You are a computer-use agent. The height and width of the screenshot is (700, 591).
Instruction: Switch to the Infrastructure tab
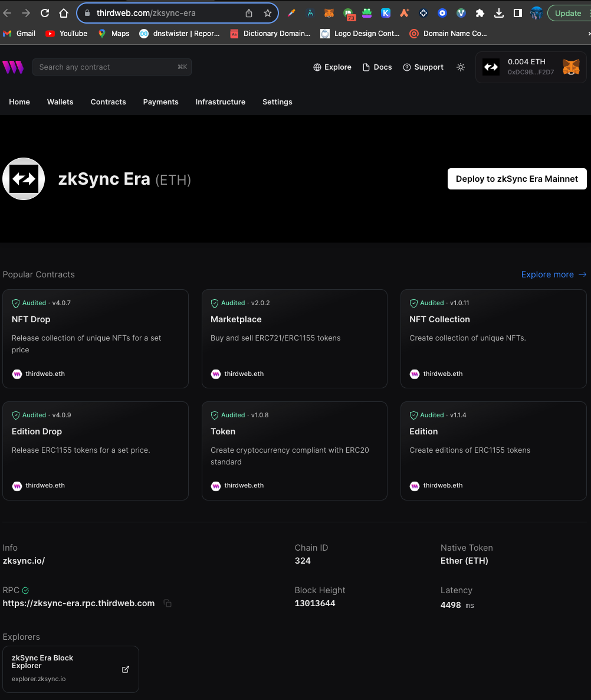pyautogui.click(x=221, y=102)
